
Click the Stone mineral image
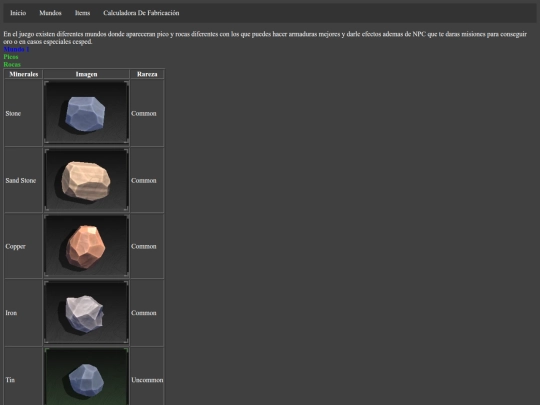click(86, 113)
